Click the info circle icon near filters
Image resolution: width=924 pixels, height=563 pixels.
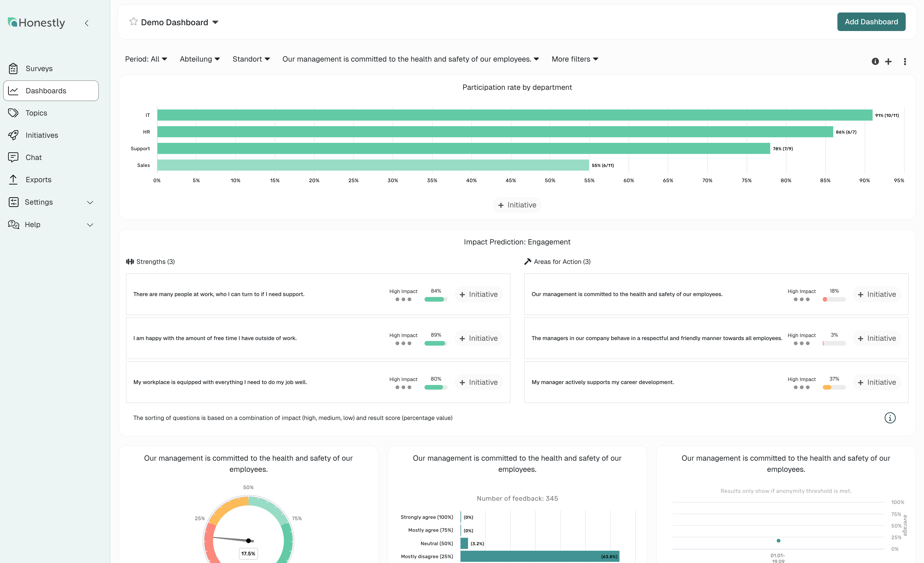(875, 61)
